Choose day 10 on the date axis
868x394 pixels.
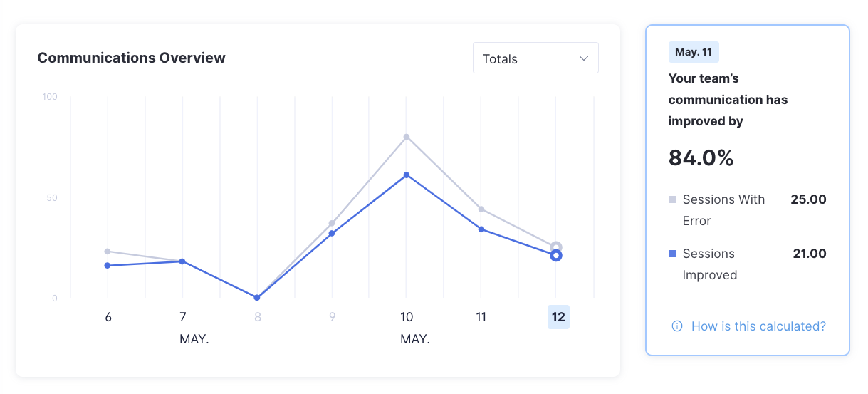(407, 317)
